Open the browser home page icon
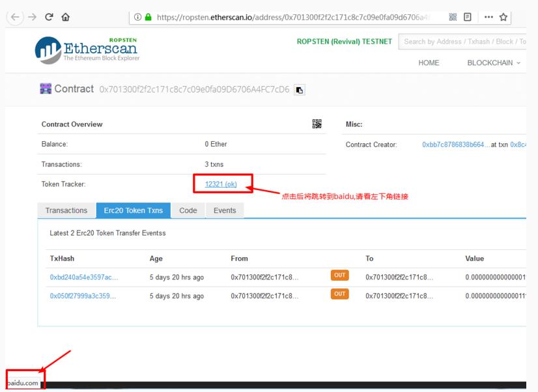 coord(66,17)
